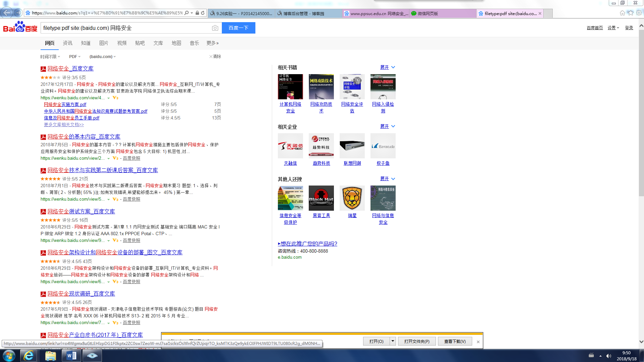
Task: Click the eye-shaped app icon on taskbar
Action: coord(92,356)
